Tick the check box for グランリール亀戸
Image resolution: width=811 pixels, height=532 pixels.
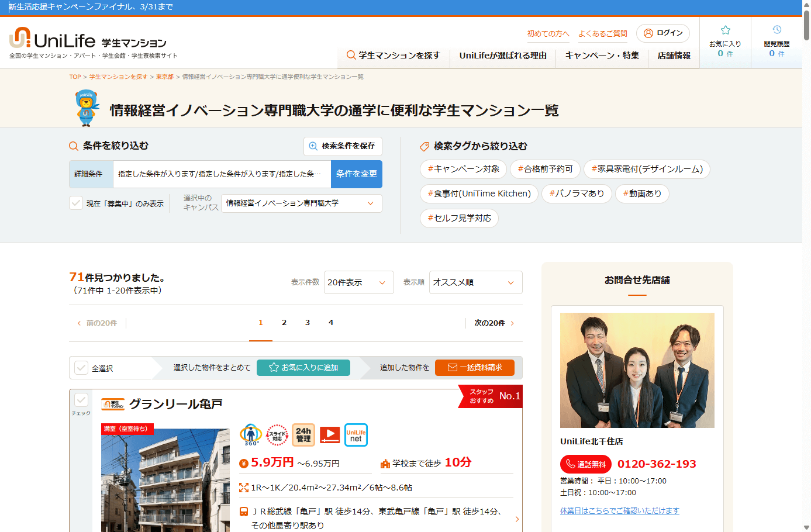(x=81, y=400)
